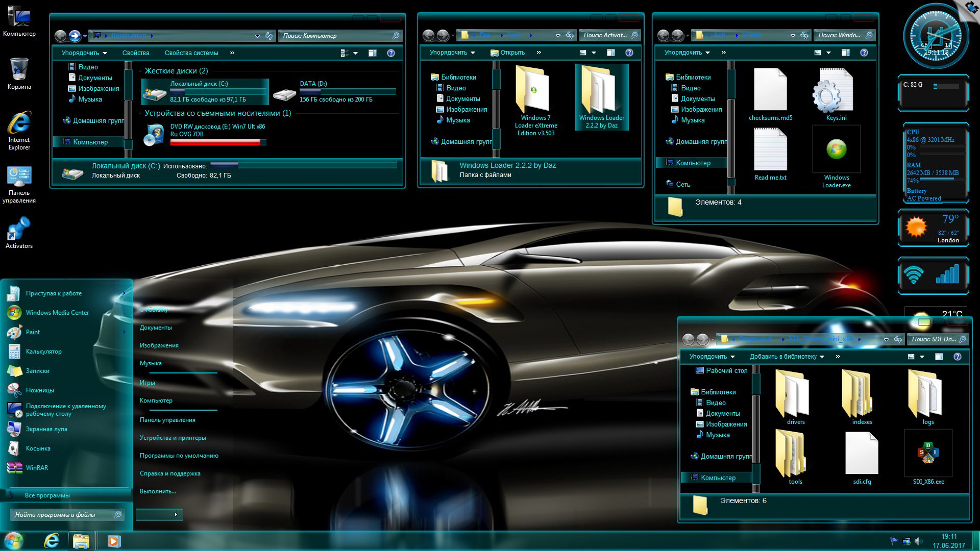Launch WinRAR from Start menu
Image resolution: width=980 pixels, height=551 pixels.
click(66, 468)
